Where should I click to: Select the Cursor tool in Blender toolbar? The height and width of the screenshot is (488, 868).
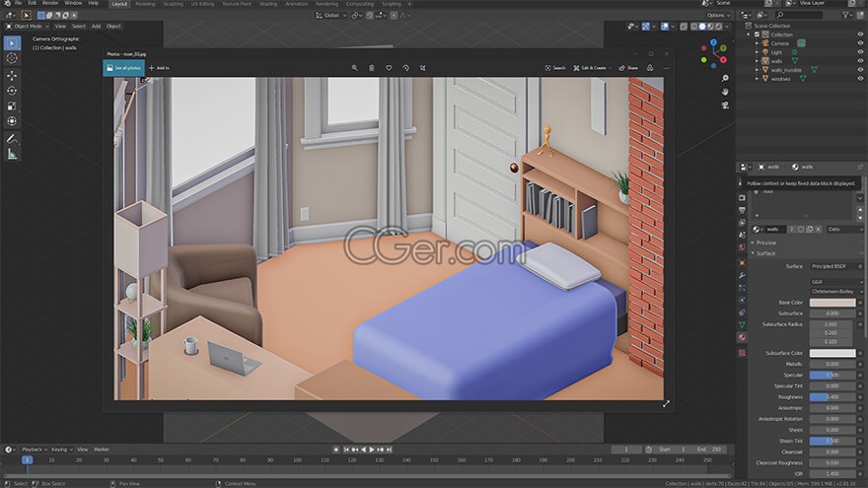pyautogui.click(x=12, y=58)
